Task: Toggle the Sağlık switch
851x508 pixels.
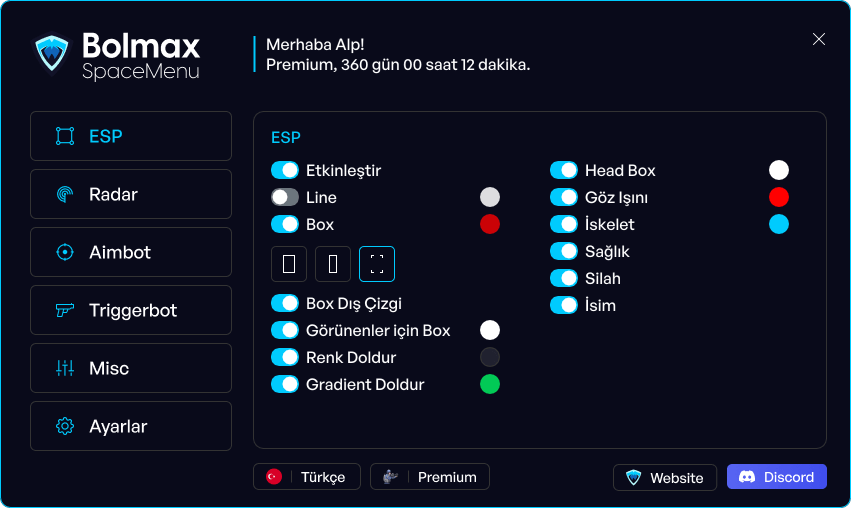Action: tap(564, 251)
